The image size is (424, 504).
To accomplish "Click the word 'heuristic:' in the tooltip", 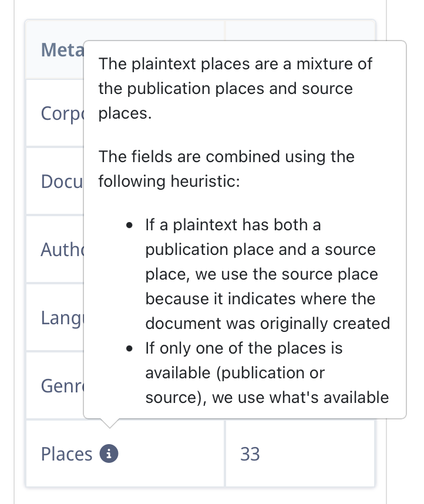I will 205,182.
